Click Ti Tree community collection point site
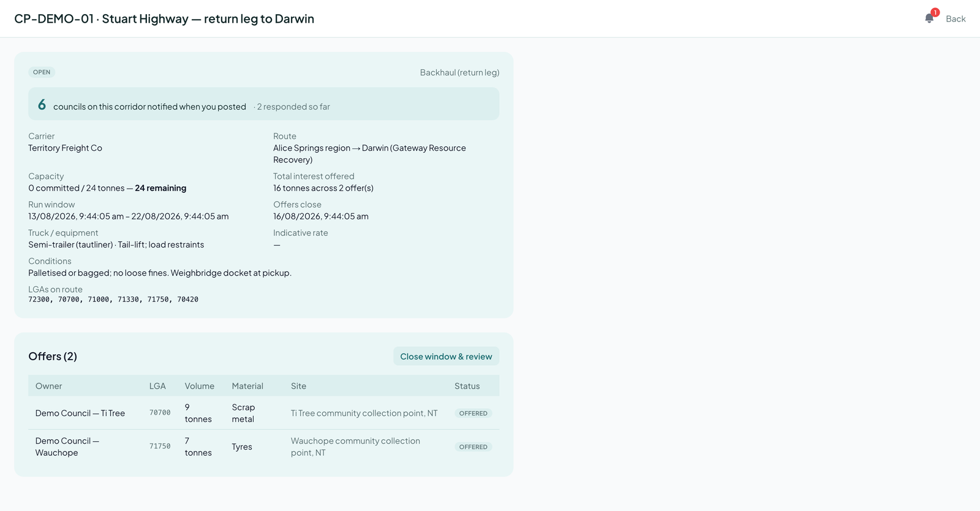The image size is (980, 511). [364, 414]
